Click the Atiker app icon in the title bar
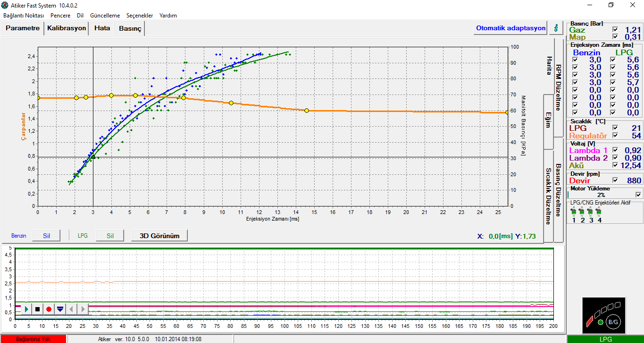 pyautogui.click(x=5, y=5)
